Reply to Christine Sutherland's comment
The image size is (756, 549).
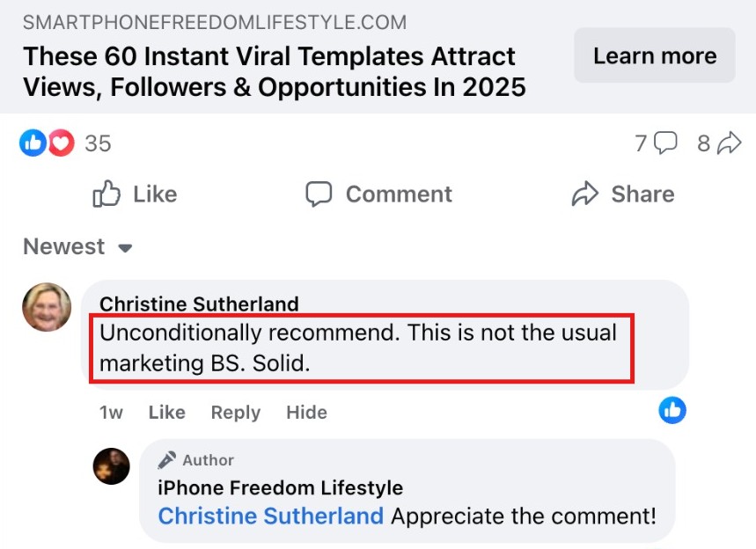235,413
